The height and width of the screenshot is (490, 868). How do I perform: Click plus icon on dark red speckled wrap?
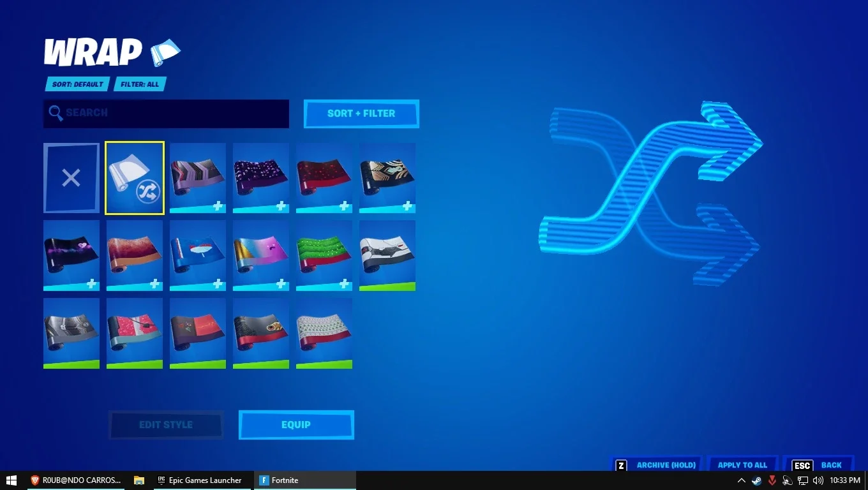tap(345, 206)
